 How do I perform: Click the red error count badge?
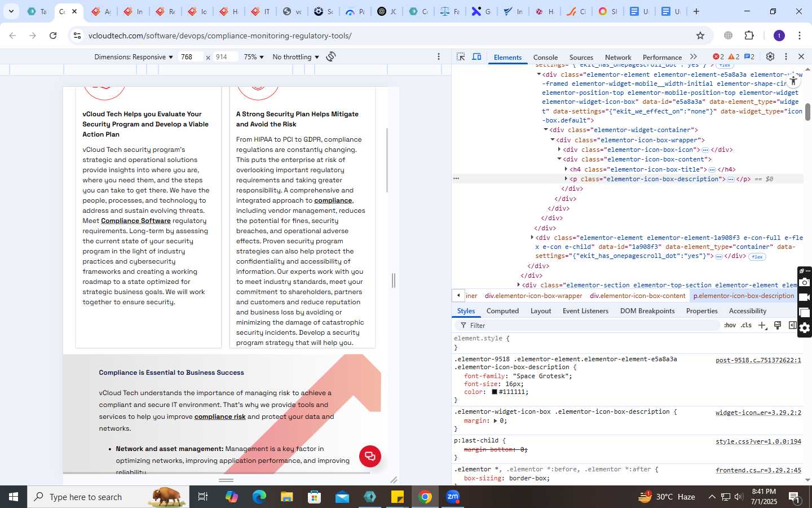click(x=718, y=56)
